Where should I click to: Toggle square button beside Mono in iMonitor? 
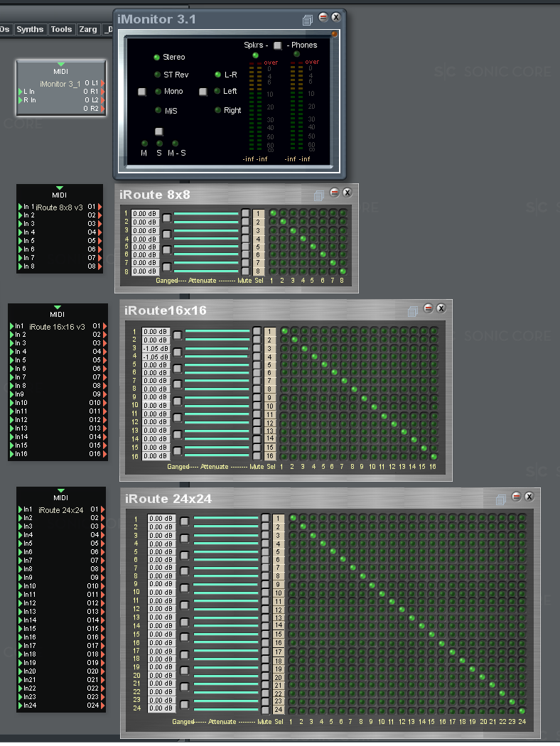[142, 92]
